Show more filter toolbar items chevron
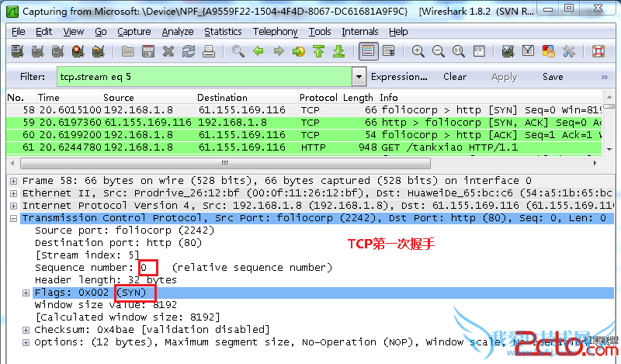621x364 pixels. click(x=605, y=77)
